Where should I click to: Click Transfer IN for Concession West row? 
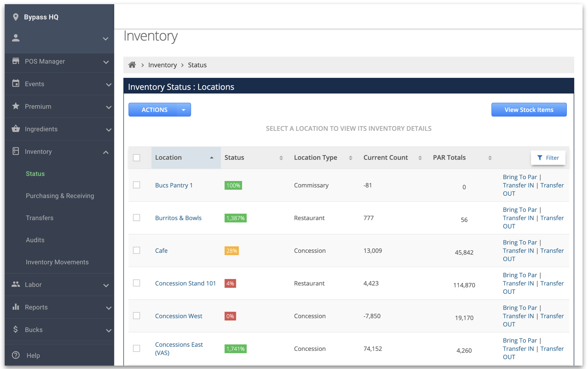coord(518,316)
